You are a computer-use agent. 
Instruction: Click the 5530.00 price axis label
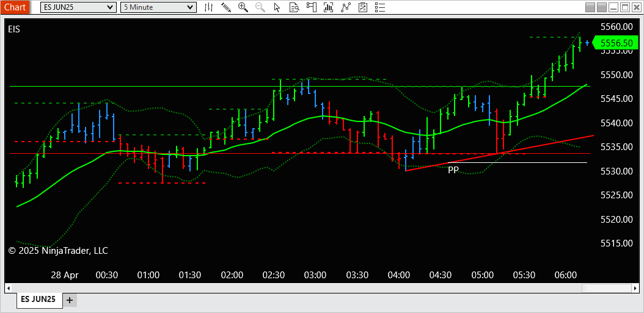(617, 171)
